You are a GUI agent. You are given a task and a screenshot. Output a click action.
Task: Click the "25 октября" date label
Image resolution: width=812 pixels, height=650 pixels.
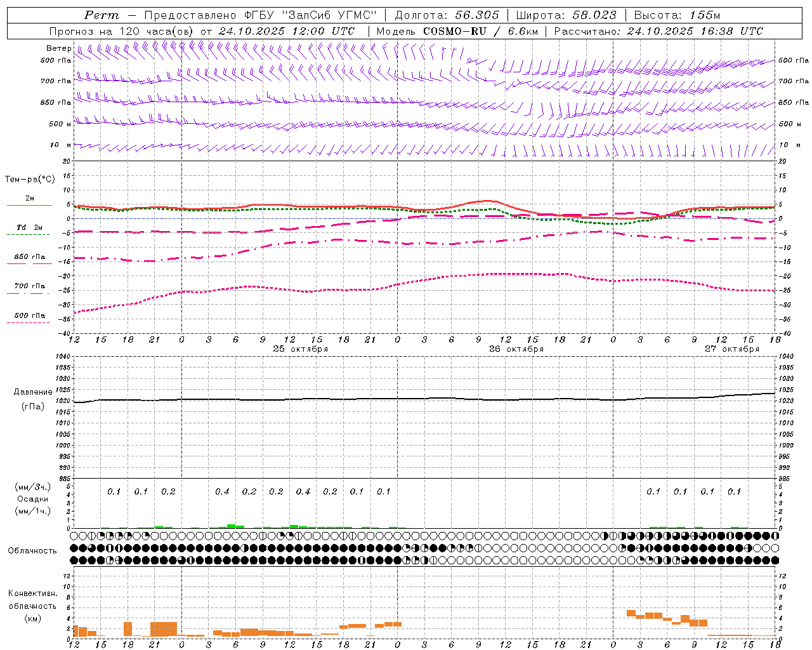tap(301, 349)
